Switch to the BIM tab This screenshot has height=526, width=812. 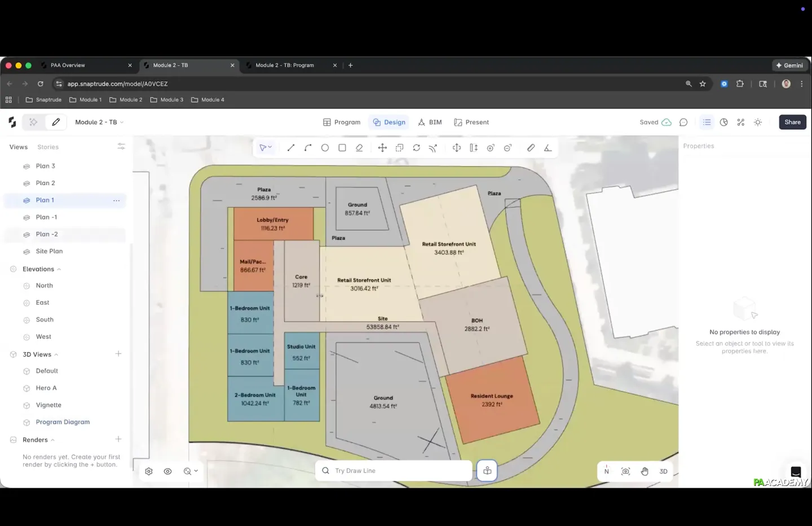(430, 122)
